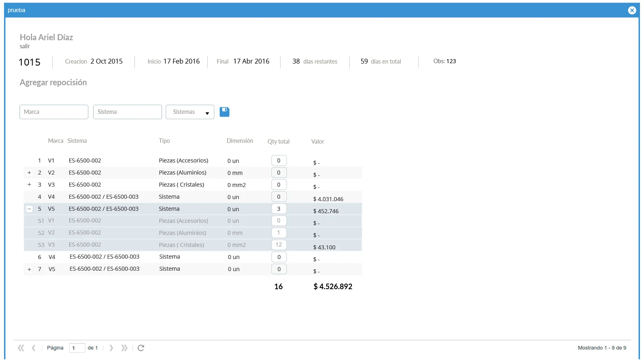Image resolution: width=644 pixels, height=362 pixels.
Task: Collapse row 5 V5 with minus sign
Action: pyautogui.click(x=29, y=209)
